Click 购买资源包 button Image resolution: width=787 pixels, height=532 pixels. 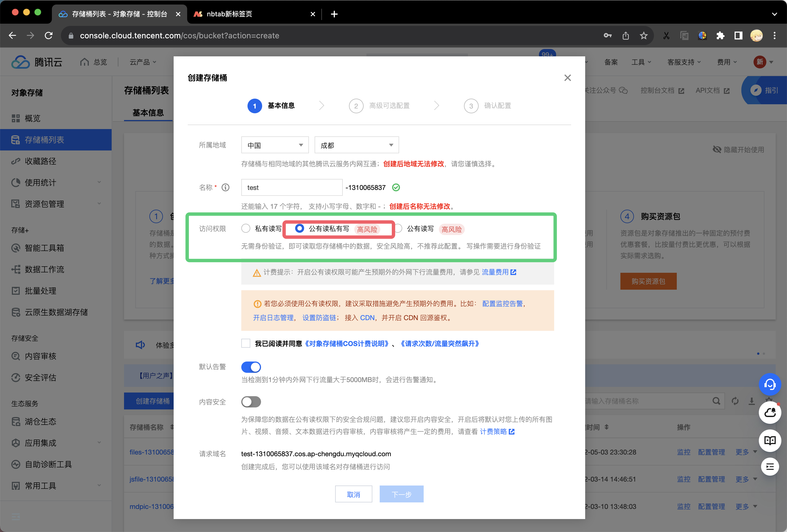coord(648,281)
